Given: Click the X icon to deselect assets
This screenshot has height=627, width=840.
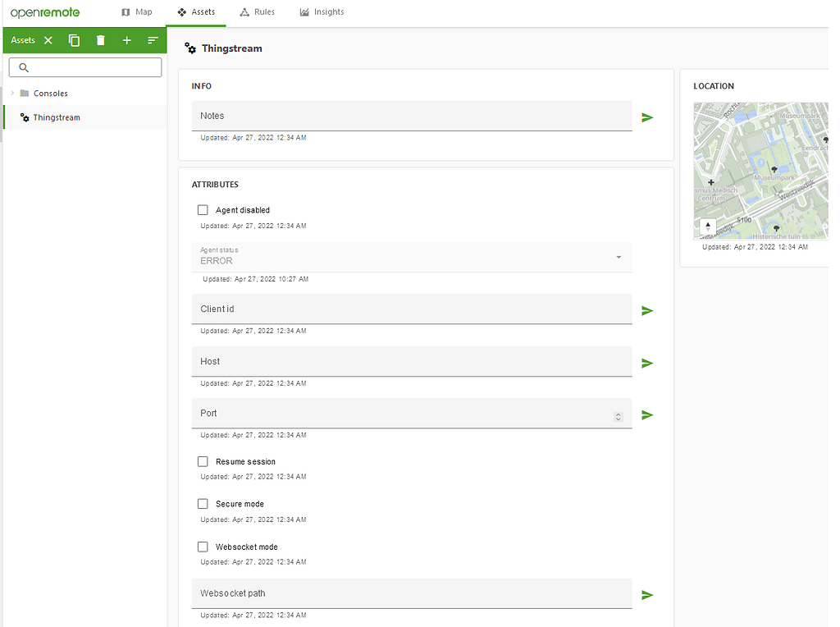Looking at the screenshot, I should 48,40.
